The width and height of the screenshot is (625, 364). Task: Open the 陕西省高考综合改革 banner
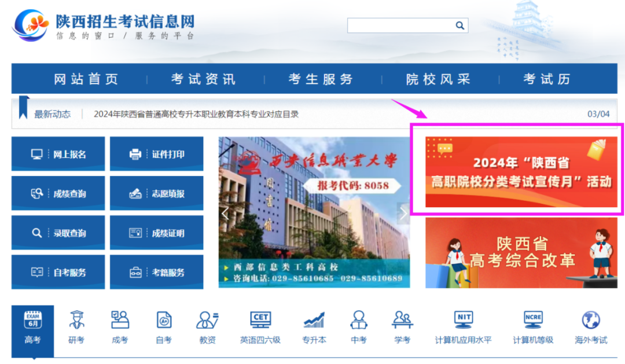click(x=521, y=253)
